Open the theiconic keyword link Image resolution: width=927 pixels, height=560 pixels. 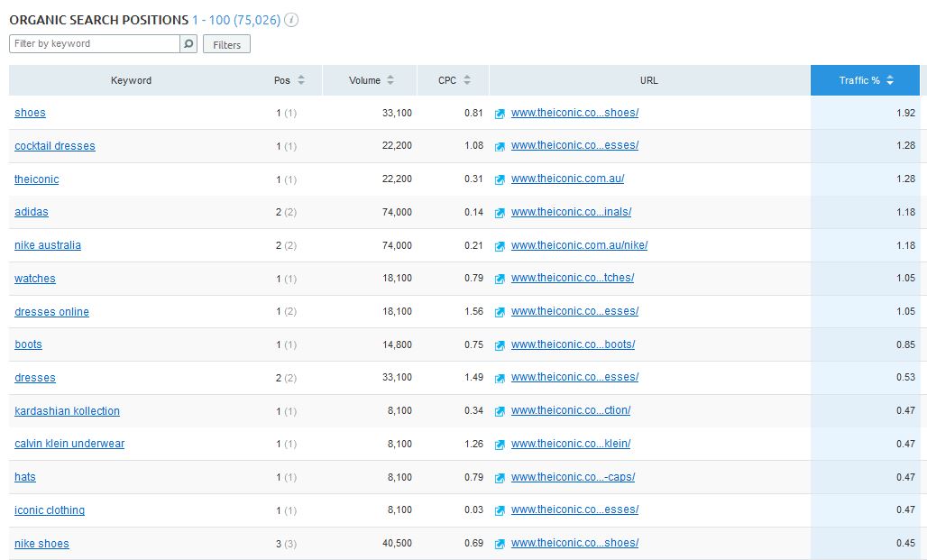pos(37,179)
